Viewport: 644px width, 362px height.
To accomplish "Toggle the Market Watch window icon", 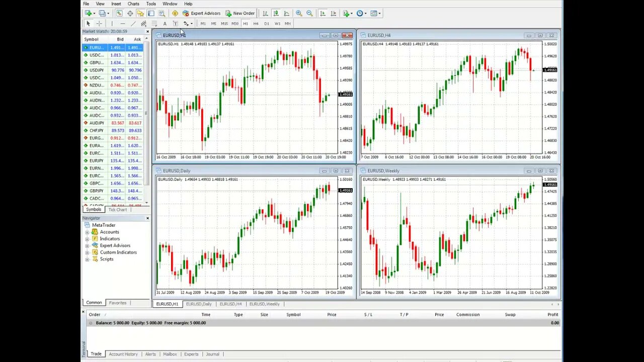I will coord(119,13).
